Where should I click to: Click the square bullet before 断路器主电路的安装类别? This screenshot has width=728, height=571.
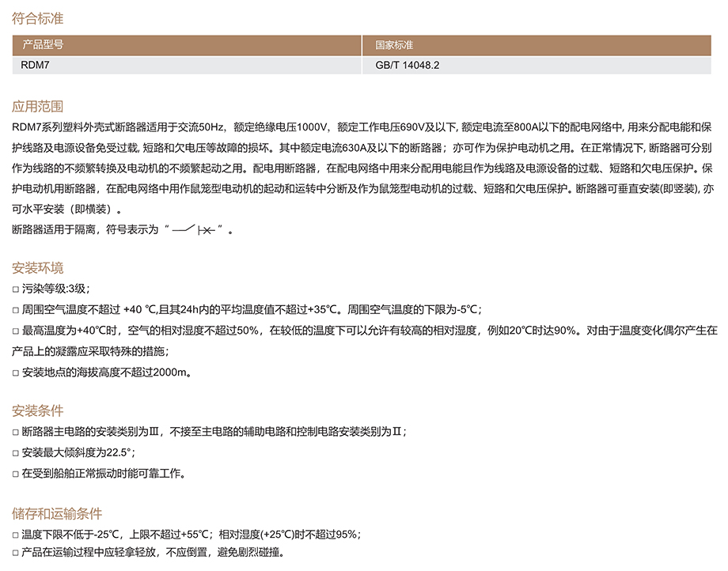coord(16,433)
